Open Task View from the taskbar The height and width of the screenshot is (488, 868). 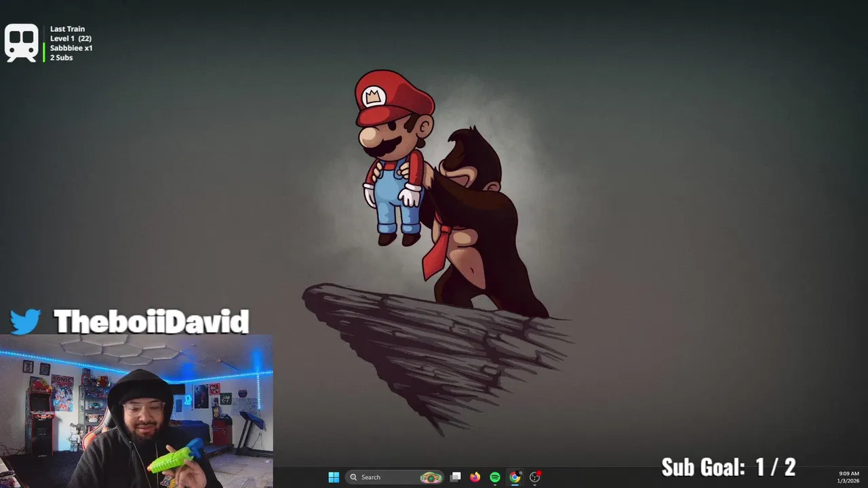456,477
